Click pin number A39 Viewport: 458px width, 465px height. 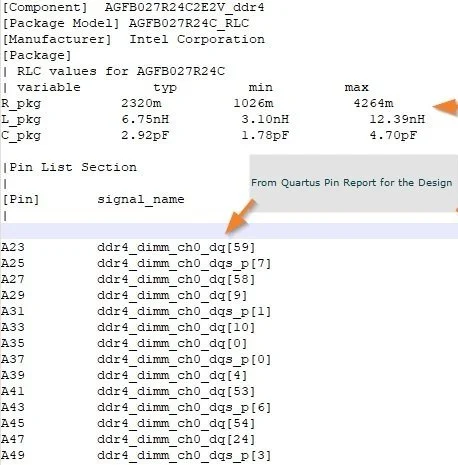coord(13,375)
